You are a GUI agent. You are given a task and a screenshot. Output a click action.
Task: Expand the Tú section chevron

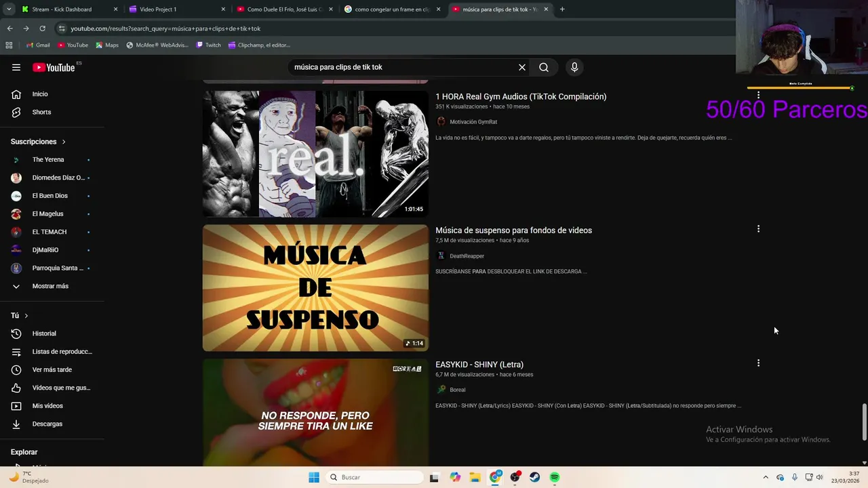(x=26, y=316)
